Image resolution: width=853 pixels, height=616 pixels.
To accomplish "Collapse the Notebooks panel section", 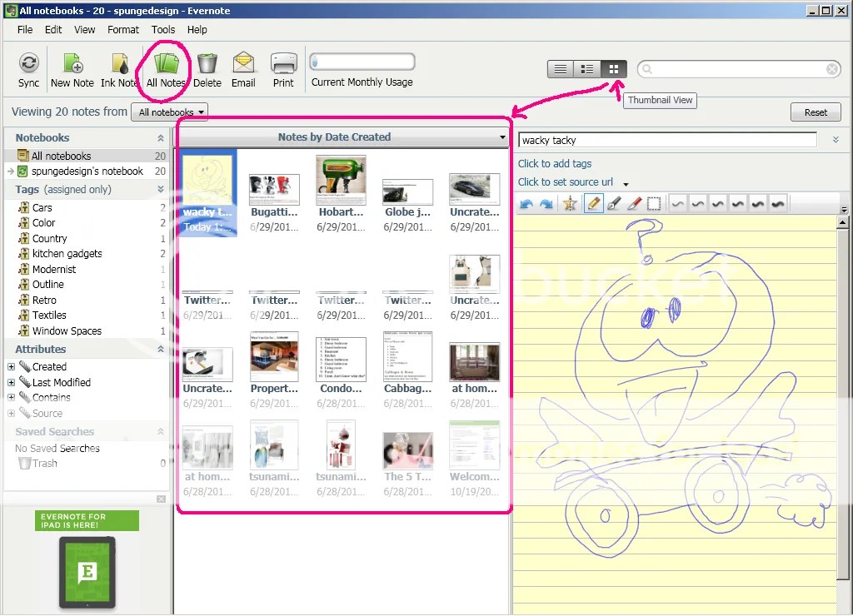I will 161,138.
